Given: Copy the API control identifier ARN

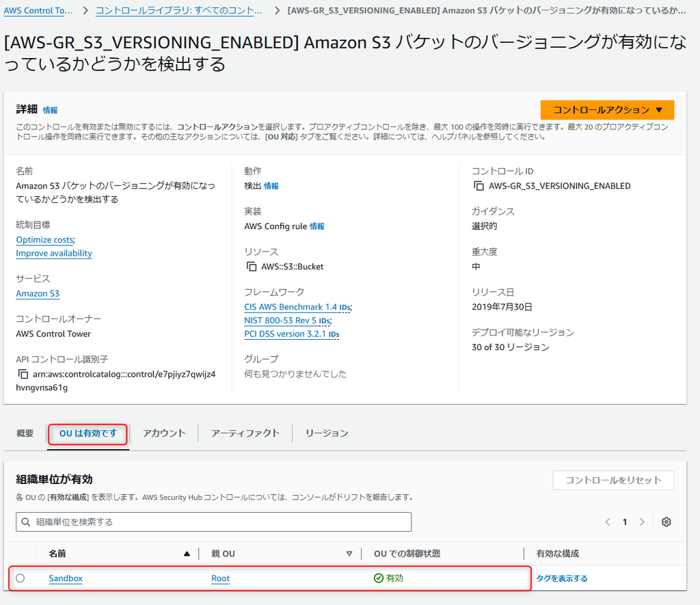Looking at the screenshot, I should (23, 374).
